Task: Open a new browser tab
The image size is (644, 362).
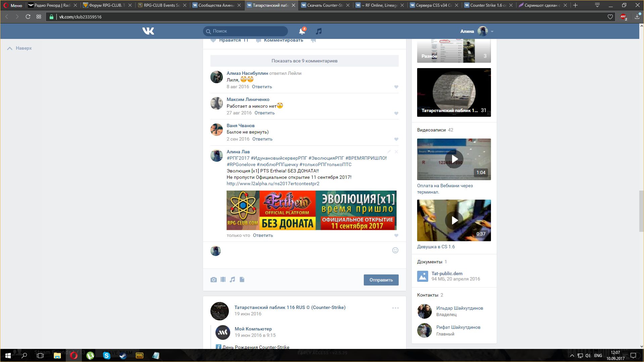Action: (x=576, y=5)
